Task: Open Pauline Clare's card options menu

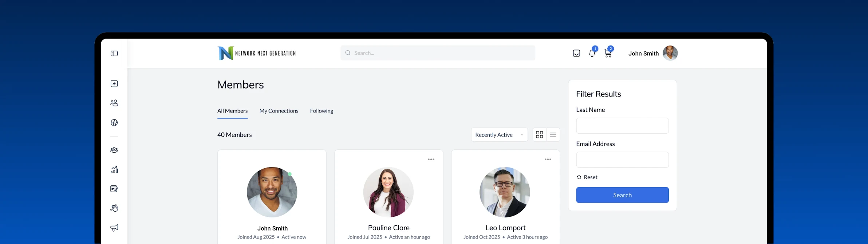Action: (x=431, y=160)
